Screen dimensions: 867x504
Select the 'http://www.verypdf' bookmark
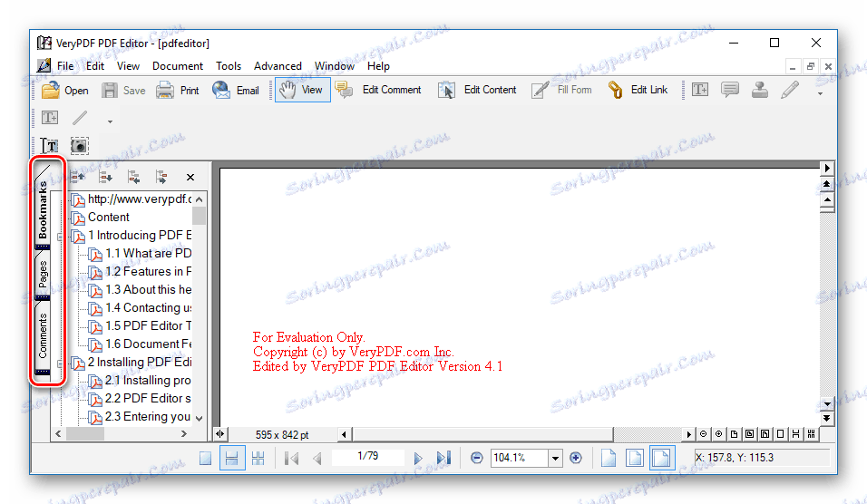click(x=140, y=199)
